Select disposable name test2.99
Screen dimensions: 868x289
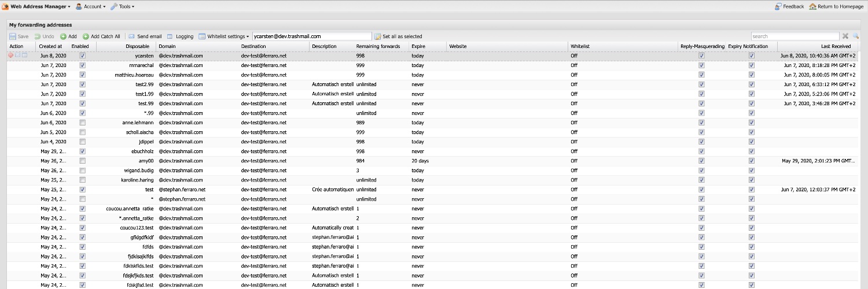point(145,84)
